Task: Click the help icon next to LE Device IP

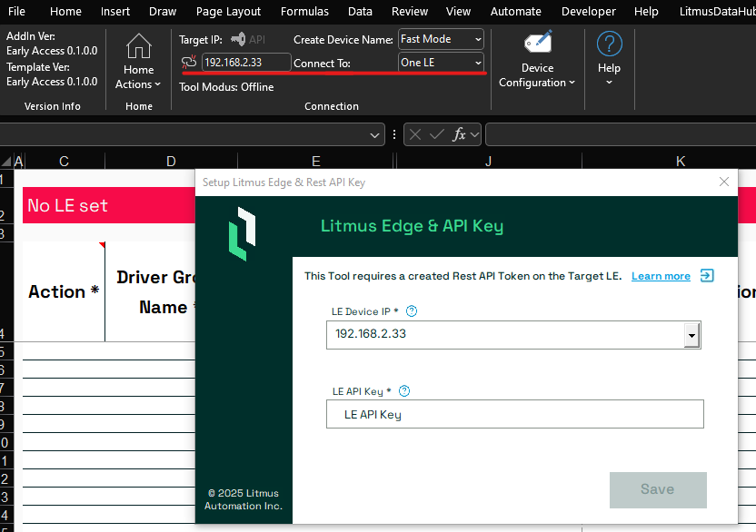Action: [412, 311]
